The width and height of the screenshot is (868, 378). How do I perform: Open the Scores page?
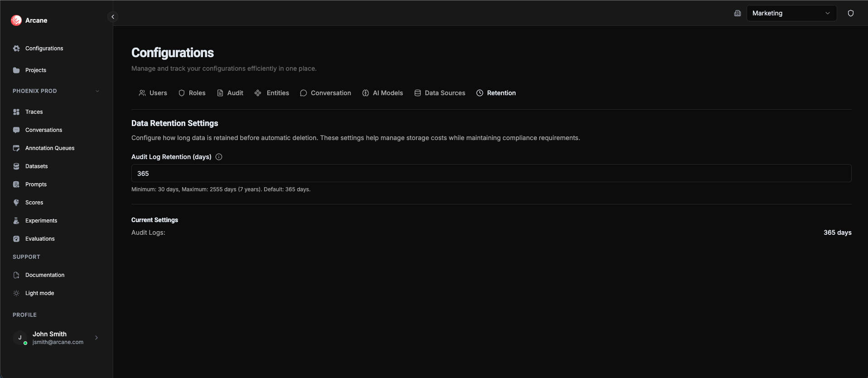pos(34,203)
